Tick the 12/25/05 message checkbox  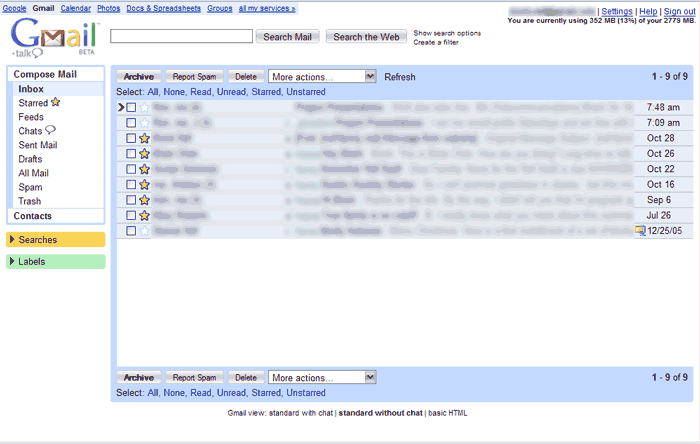pyautogui.click(x=131, y=231)
